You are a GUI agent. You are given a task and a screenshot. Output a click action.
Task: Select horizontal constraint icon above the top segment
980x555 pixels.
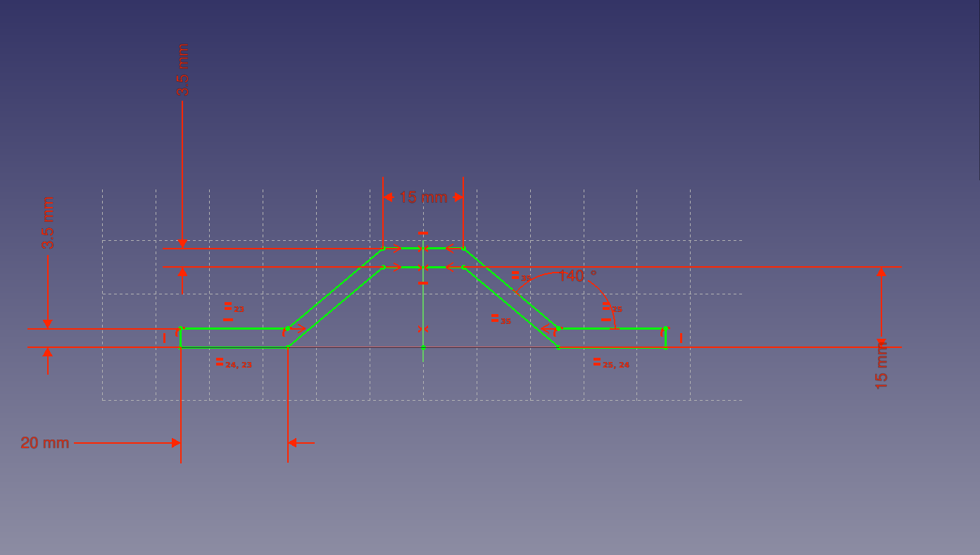tap(422, 233)
